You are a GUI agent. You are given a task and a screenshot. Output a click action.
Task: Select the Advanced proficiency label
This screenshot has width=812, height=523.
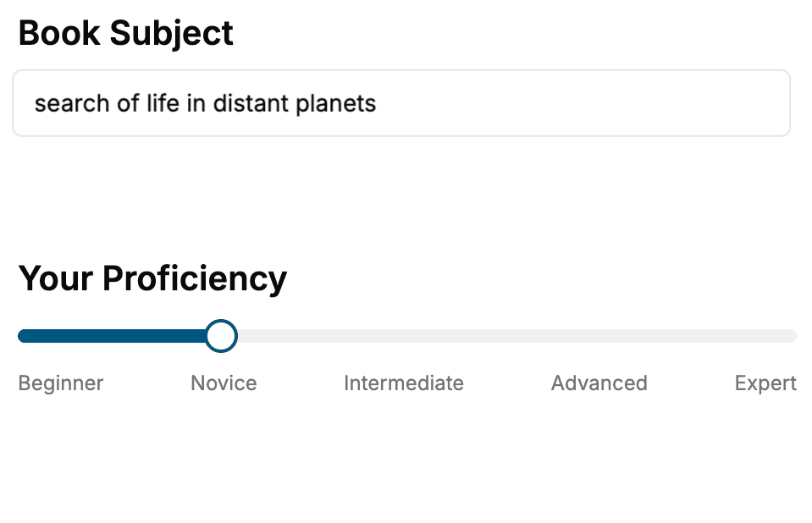(x=599, y=383)
